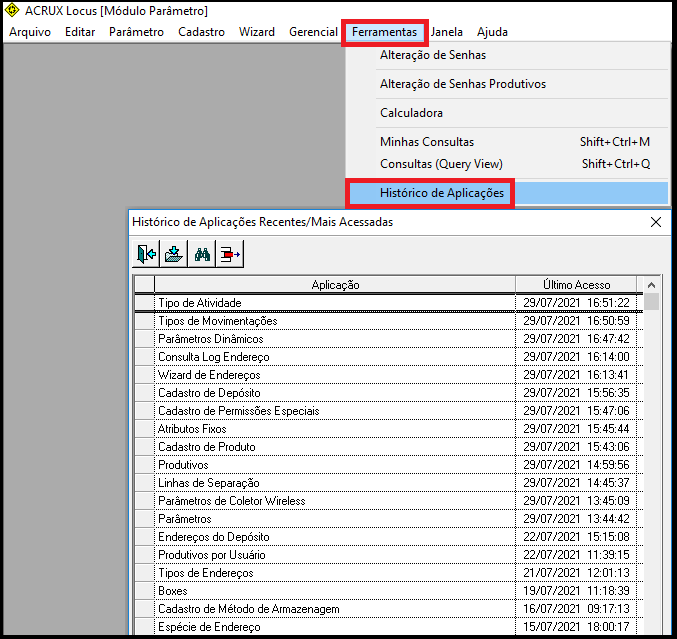Select Minhas Consultas menu entry
Image resolution: width=677 pixels, height=639 pixels.
(508, 142)
